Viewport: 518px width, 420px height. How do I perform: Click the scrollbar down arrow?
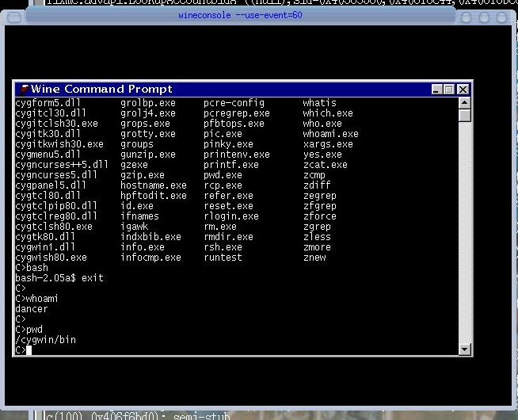pos(464,349)
